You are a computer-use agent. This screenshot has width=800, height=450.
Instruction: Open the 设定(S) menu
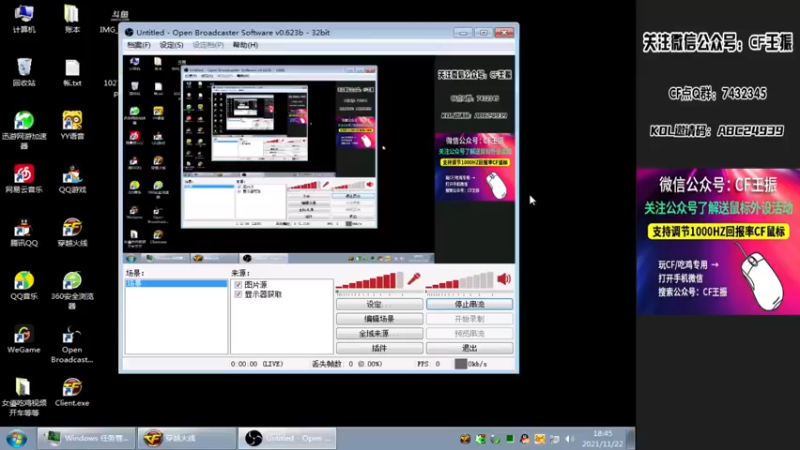(x=171, y=45)
